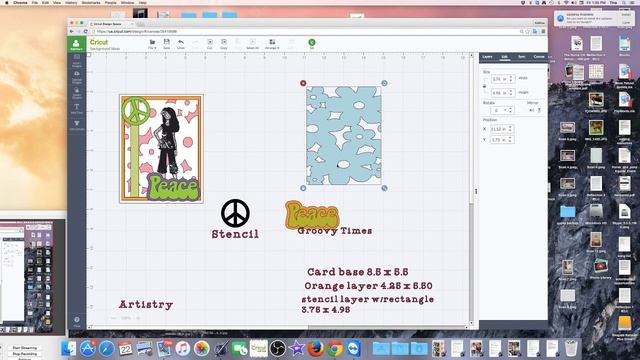Click the browser reload button
This screenshot has width=640, height=360.
86,31
